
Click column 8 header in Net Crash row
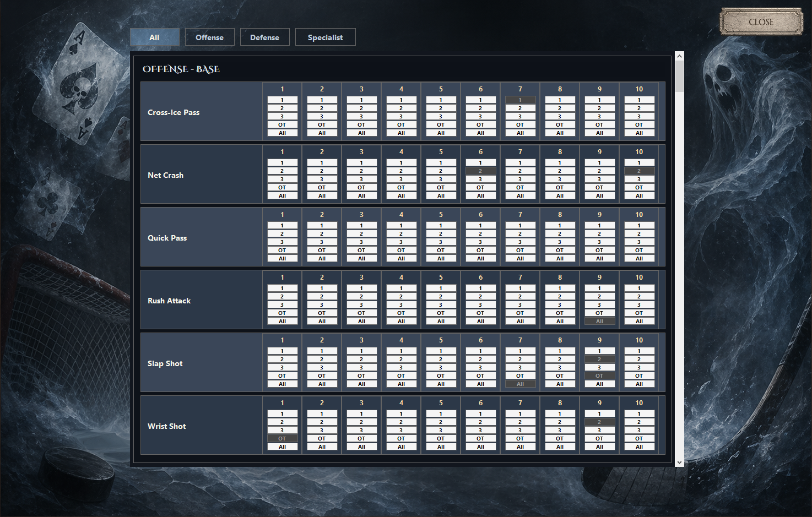click(560, 152)
